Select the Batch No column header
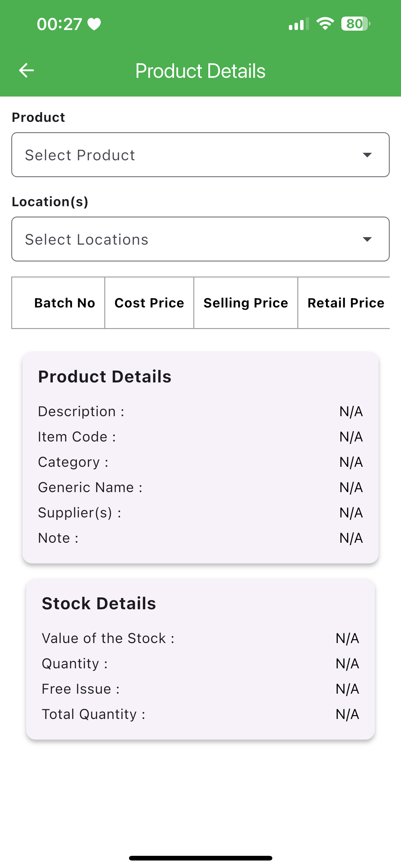 (x=65, y=302)
